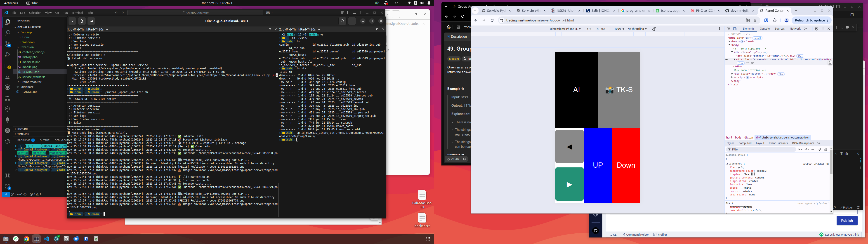Open No throttling dropdown
Image resolution: width=868 pixels, height=244 pixels.
point(637,29)
